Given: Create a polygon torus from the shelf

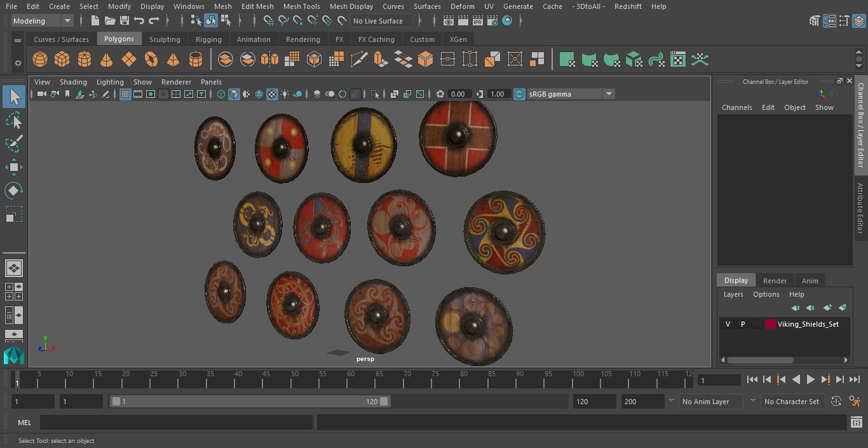Looking at the screenshot, I should [151, 60].
